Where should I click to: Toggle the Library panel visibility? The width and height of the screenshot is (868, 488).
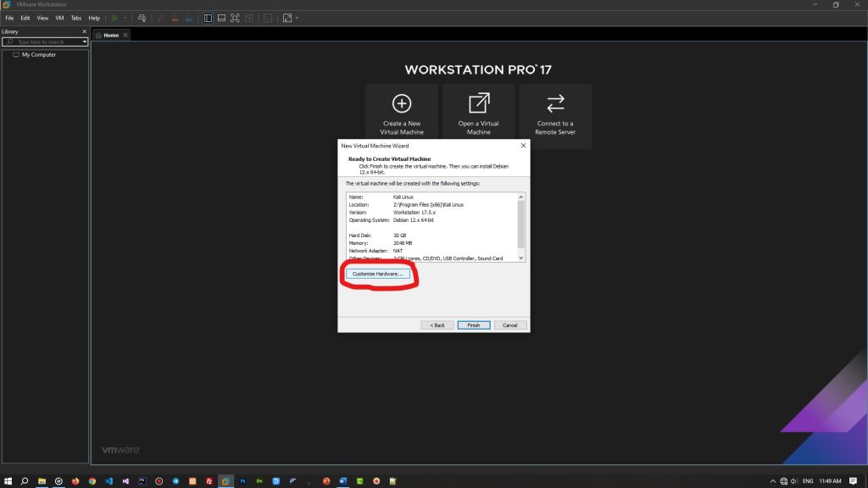[209, 18]
